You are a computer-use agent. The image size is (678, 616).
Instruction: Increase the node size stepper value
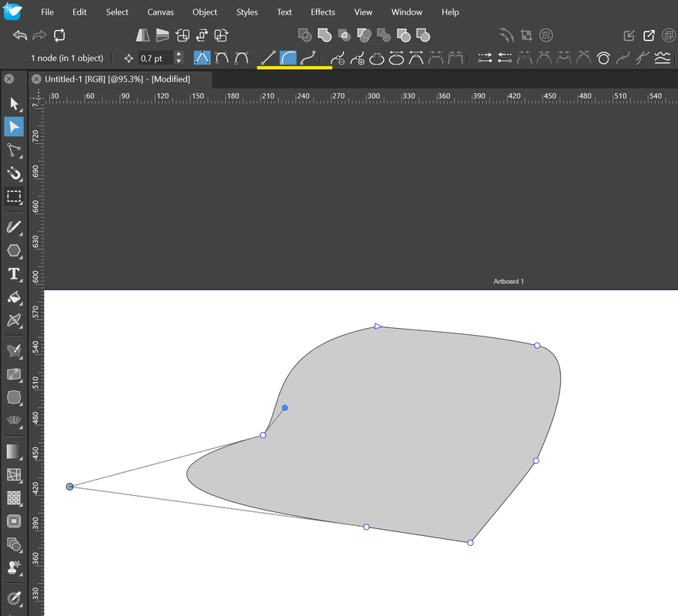coord(179,55)
